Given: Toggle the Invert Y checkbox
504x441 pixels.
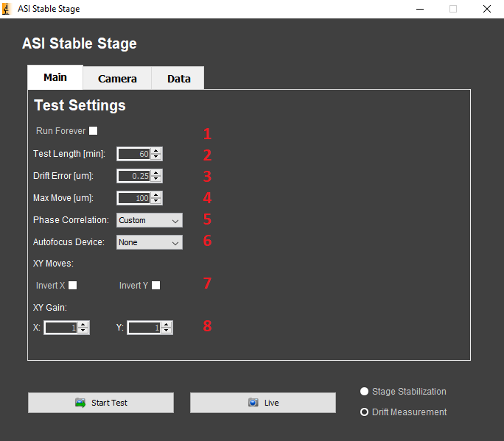Looking at the screenshot, I should pyautogui.click(x=155, y=286).
